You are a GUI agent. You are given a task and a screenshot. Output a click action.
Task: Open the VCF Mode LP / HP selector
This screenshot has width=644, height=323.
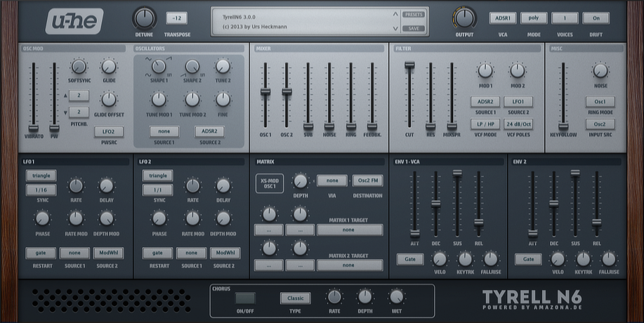[x=485, y=124]
